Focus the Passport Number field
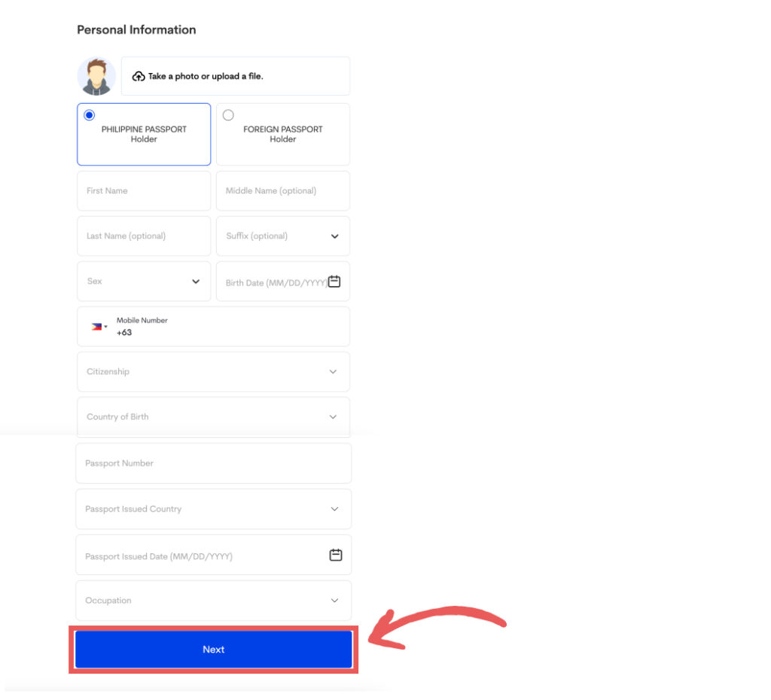This screenshot has height=700, width=771. click(x=213, y=463)
